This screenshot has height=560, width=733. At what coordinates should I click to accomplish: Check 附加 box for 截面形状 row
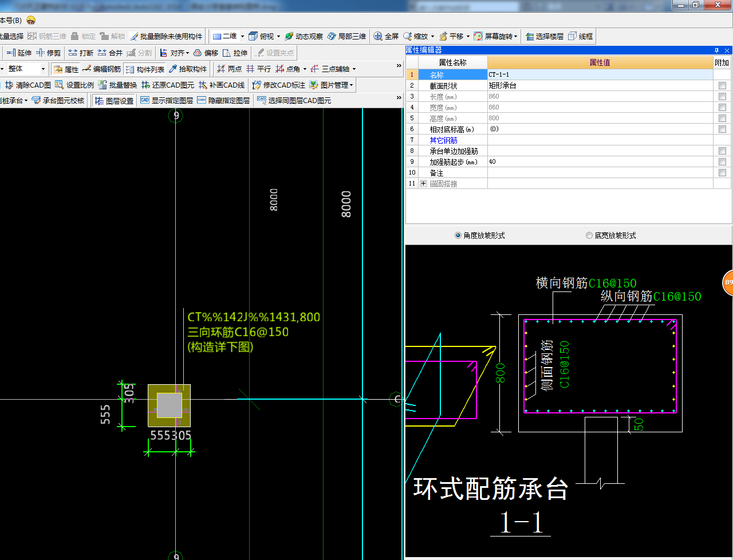(x=722, y=85)
